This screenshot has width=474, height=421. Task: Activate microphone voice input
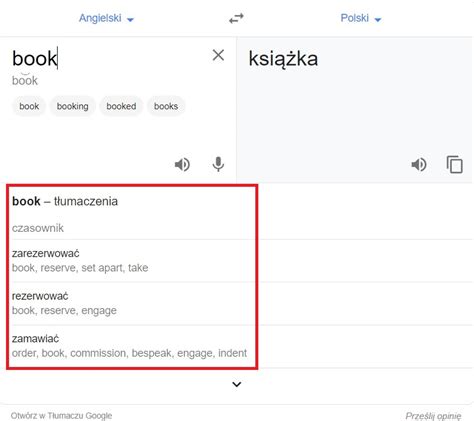click(218, 164)
